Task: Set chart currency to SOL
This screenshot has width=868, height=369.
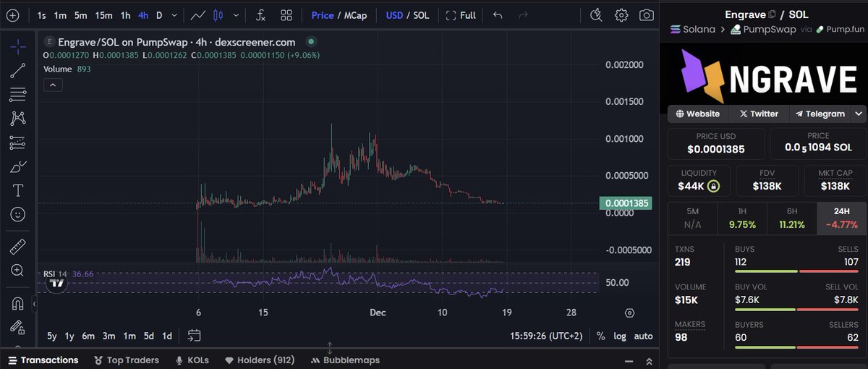Action: [x=421, y=15]
